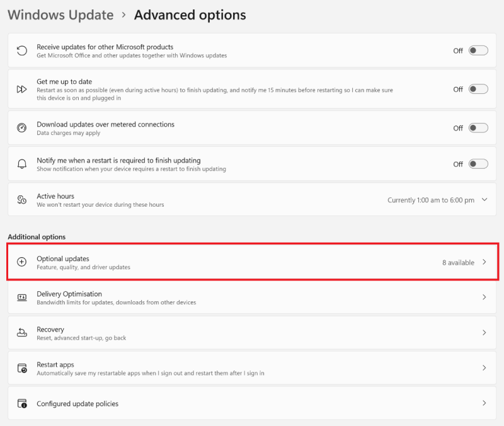Image resolution: width=504 pixels, height=426 pixels.
Task: Click the Get me up to date icon
Action: coord(21,89)
